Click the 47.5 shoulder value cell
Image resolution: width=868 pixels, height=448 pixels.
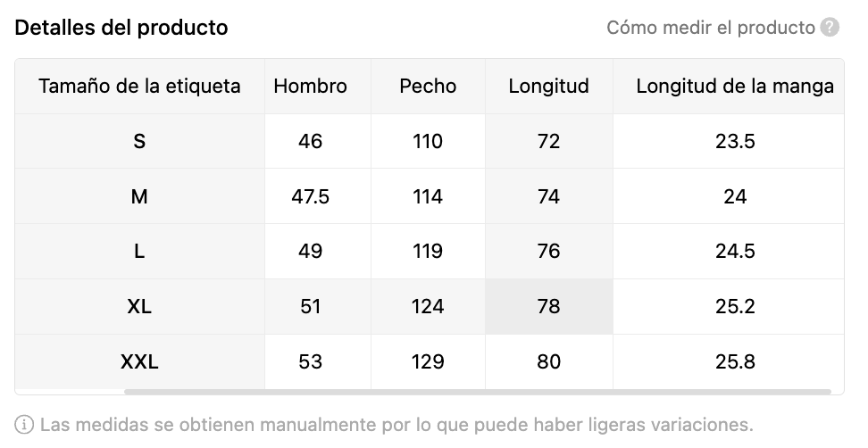point(310,196)
